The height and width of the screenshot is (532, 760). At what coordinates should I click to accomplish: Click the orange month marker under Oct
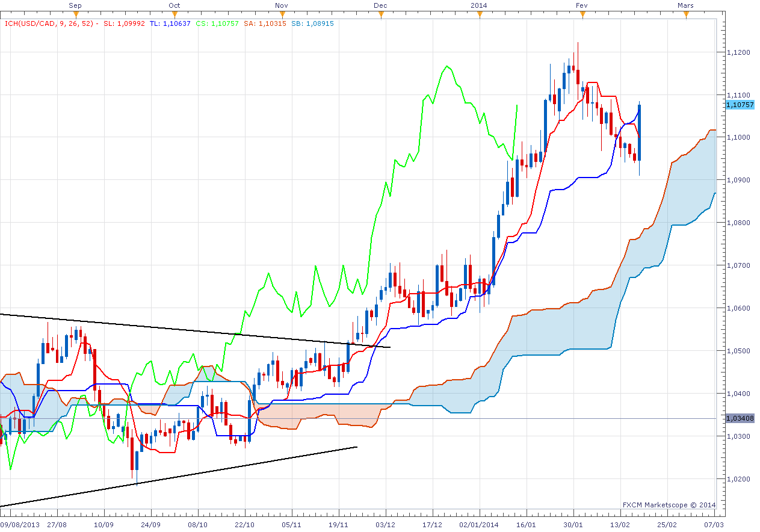coord(174,14)
